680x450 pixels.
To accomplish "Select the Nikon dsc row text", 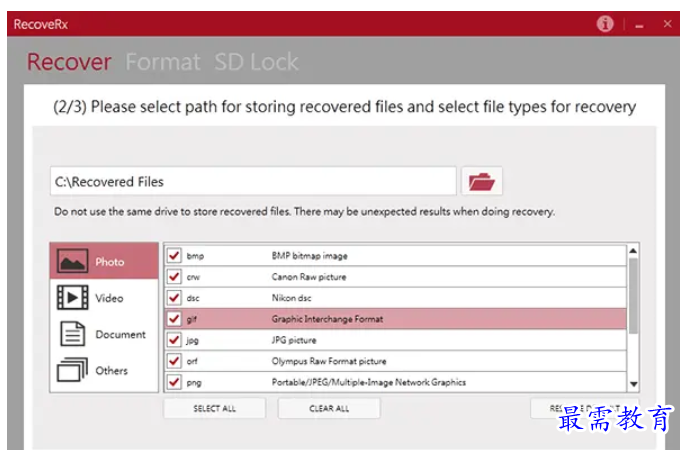I will click(x=291, y=298).
